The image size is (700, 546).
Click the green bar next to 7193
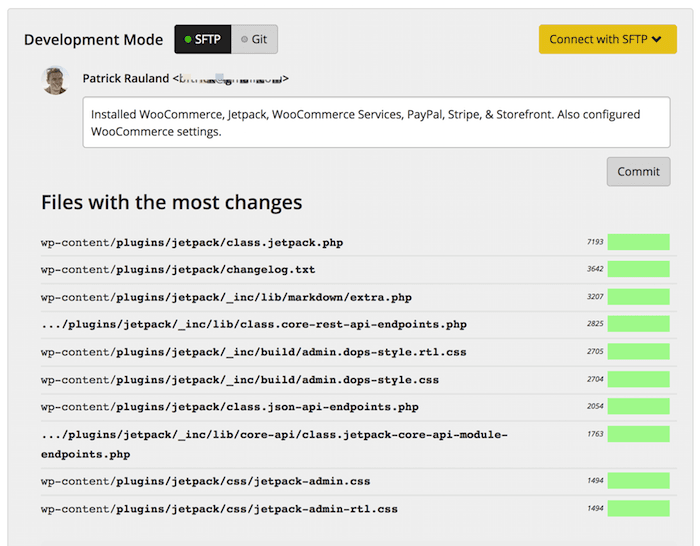point(638,242)
